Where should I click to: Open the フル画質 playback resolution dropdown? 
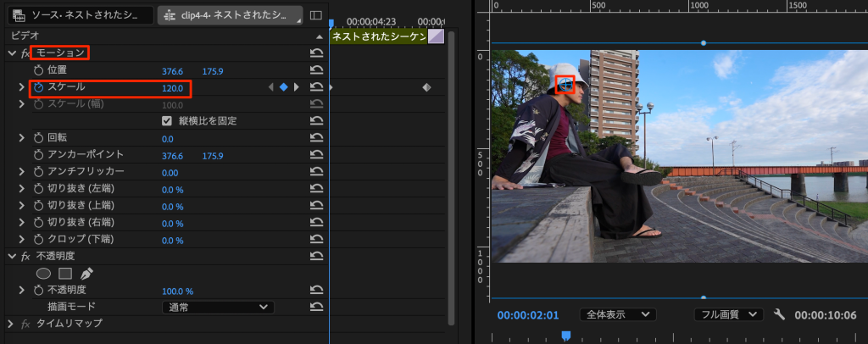[727, 314]
